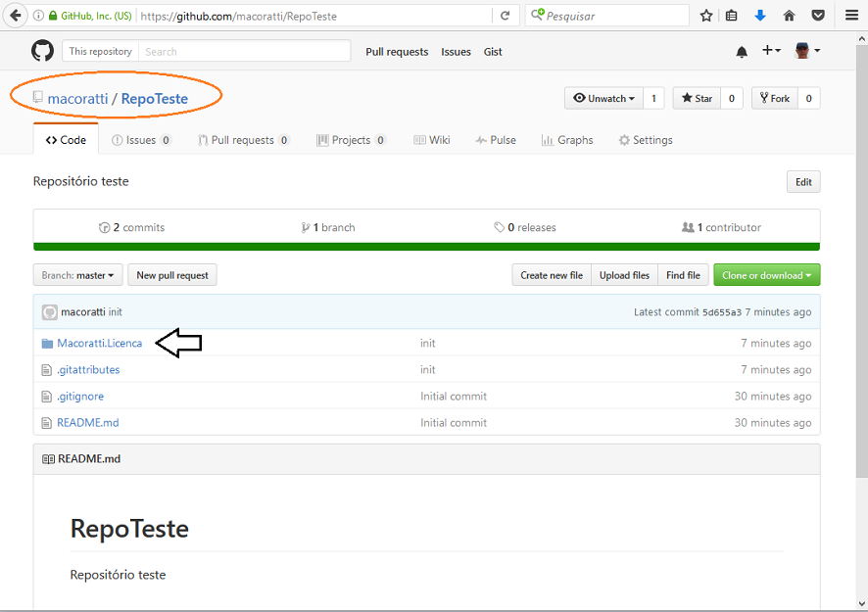This screenshot has height=612, width=868.
Task: Fork the RepoTeste repository
Action: click(775, 99)
